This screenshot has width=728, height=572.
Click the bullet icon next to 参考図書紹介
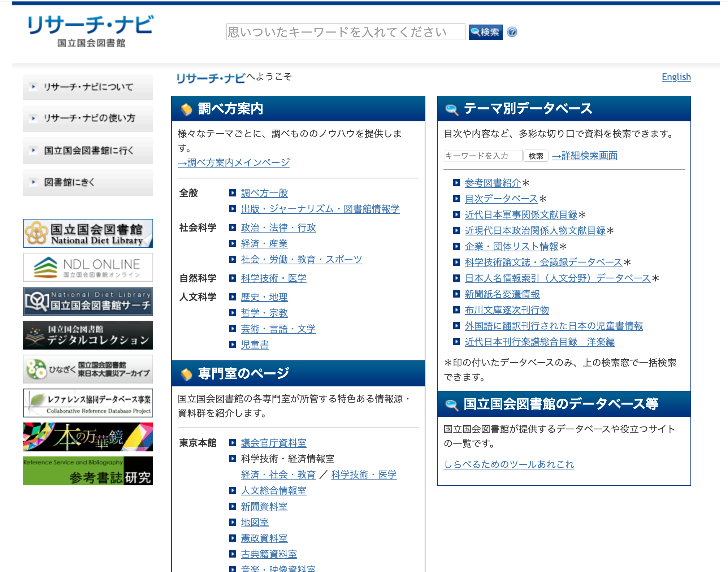[x=456, y=183]
